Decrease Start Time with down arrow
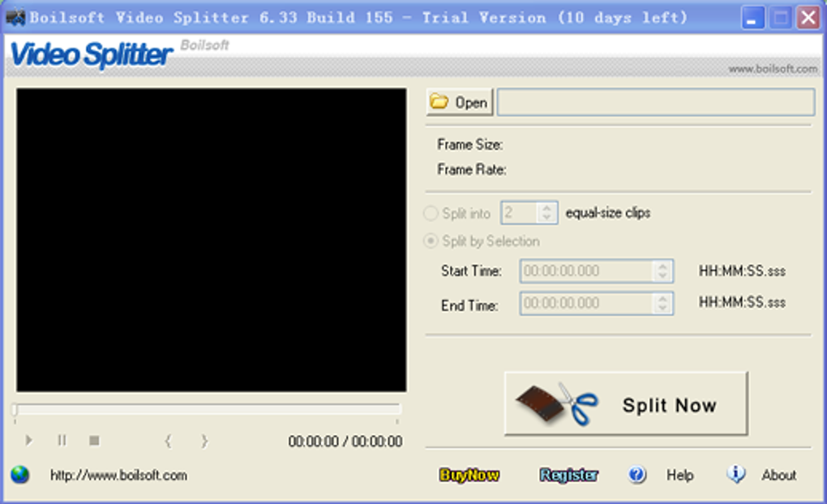827x504 pixels. click(x=663, y=277)
